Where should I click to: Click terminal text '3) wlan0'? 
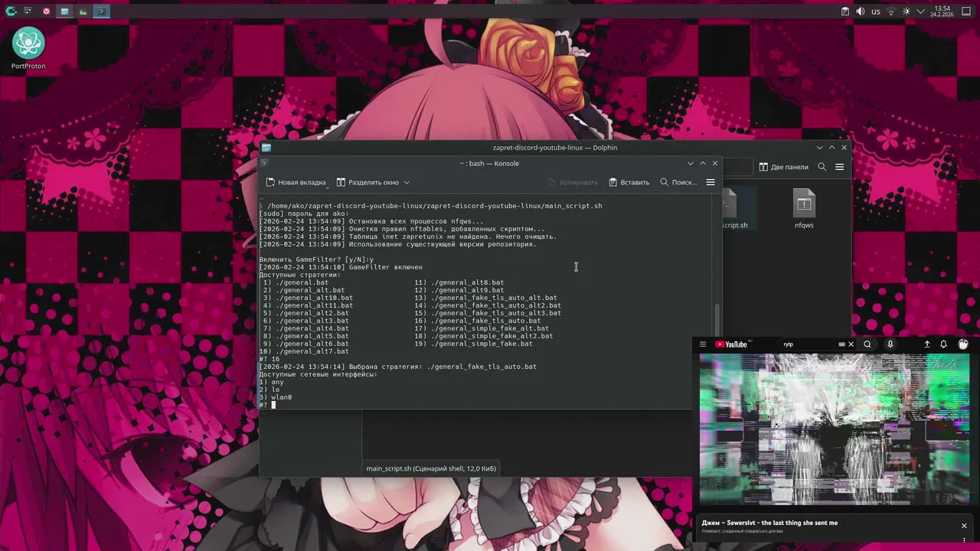click(276, 397)
